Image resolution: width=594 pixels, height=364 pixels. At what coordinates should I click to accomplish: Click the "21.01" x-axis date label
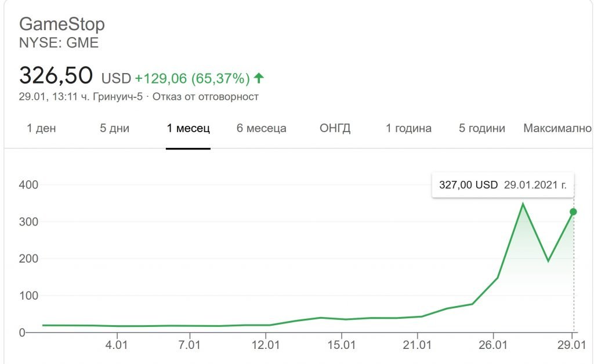coord(417,345)
